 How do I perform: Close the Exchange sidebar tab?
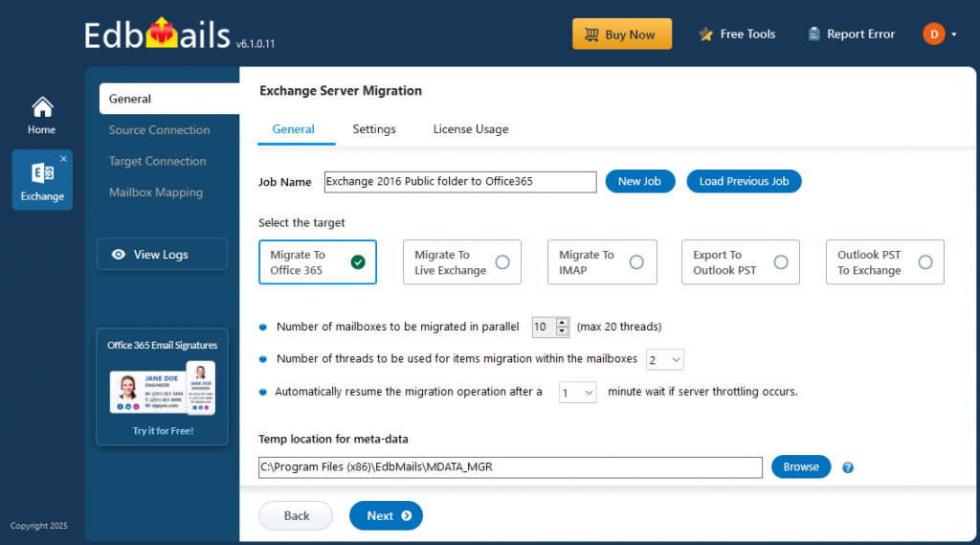tap(63, 159)
